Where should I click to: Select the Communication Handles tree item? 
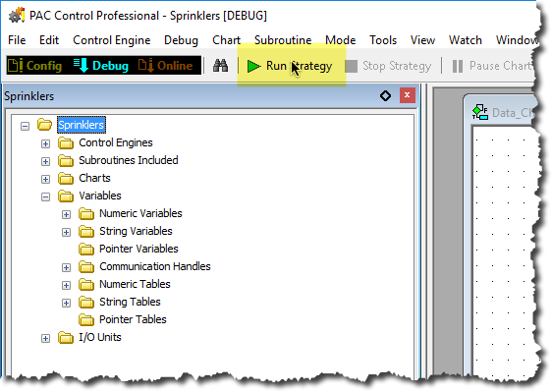155,266
